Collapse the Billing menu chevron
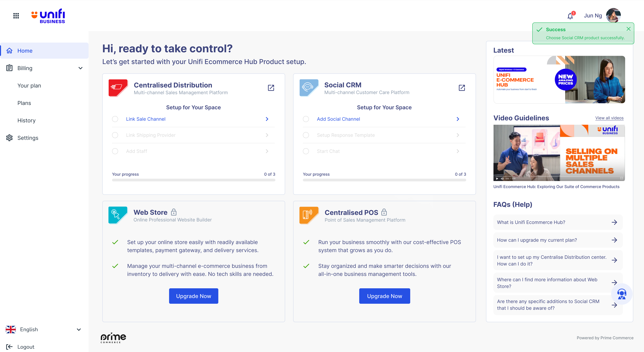Viewport: 644px width, 352px height. (80, 68)
